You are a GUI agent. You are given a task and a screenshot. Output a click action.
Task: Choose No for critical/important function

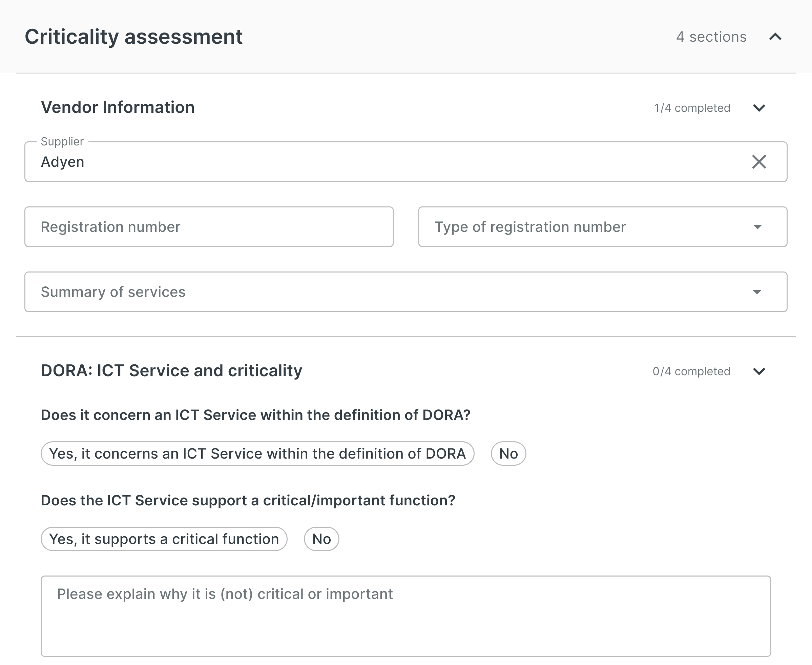[x=321, y=539]
